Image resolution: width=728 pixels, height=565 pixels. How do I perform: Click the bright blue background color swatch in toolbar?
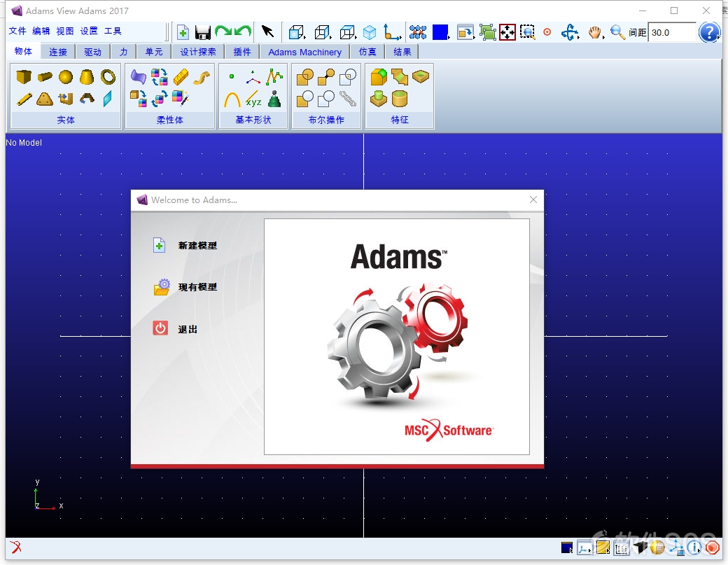click(x=440, y=32)
